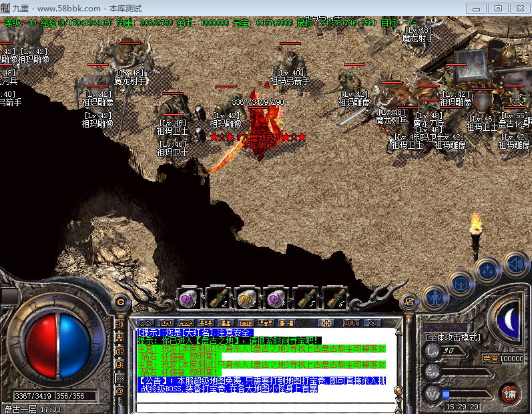
Task: Click the 荣誉 100000 honor value
Action: (503, 359)
